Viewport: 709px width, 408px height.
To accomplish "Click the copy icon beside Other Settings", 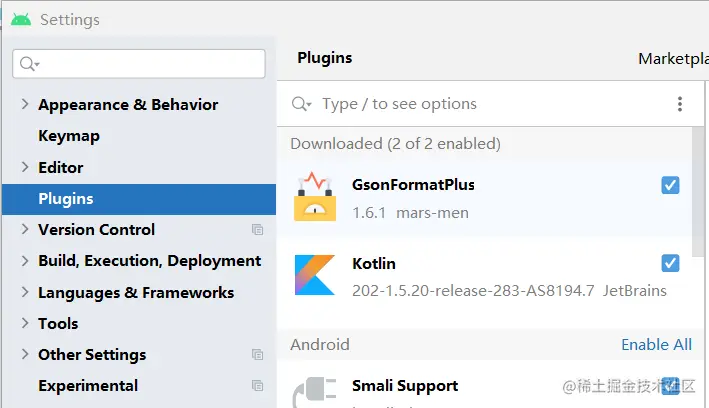I will coord(258,355).
